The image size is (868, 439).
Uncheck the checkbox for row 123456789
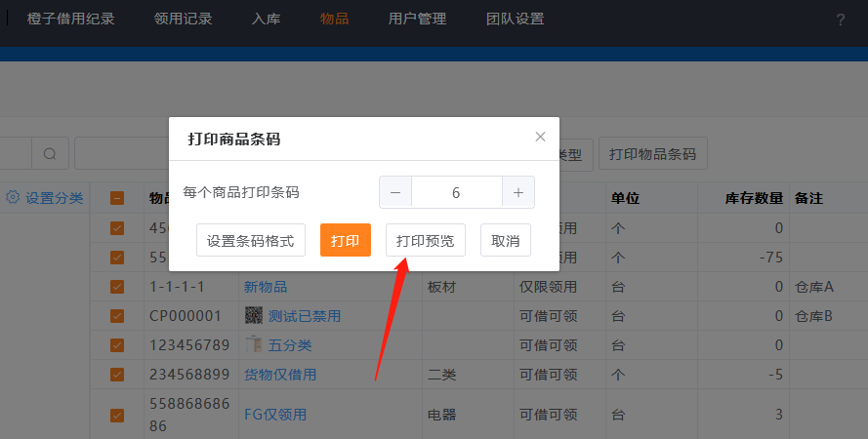pos(117,344)
